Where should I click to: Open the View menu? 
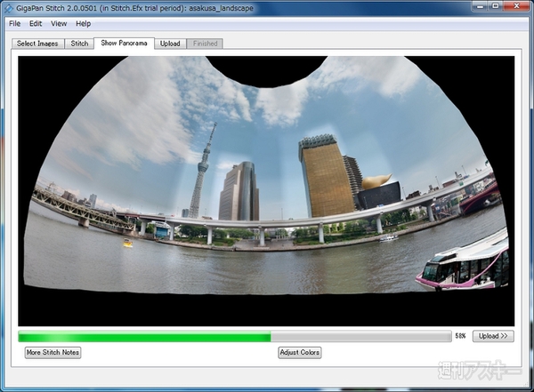[x=59, y=23]
